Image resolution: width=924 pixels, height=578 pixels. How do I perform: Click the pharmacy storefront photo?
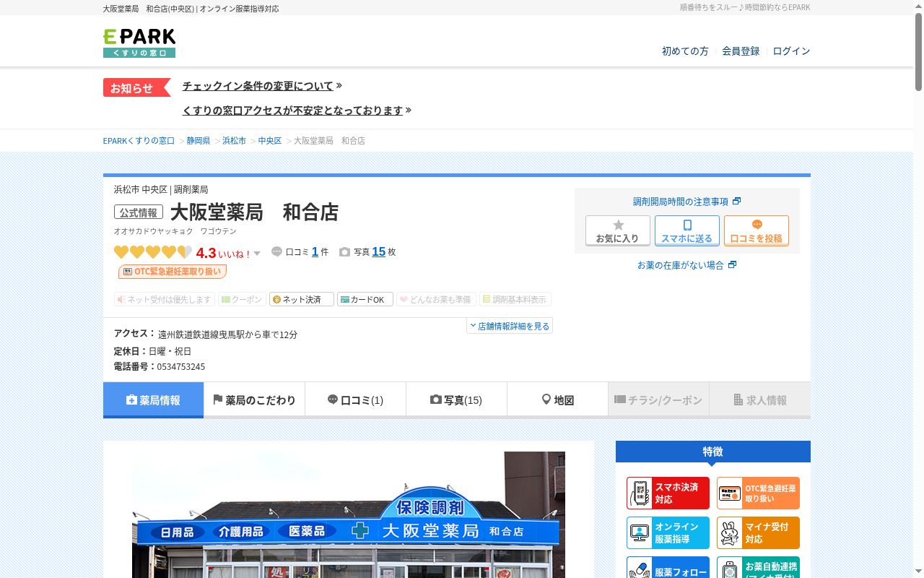coord(349,514)
